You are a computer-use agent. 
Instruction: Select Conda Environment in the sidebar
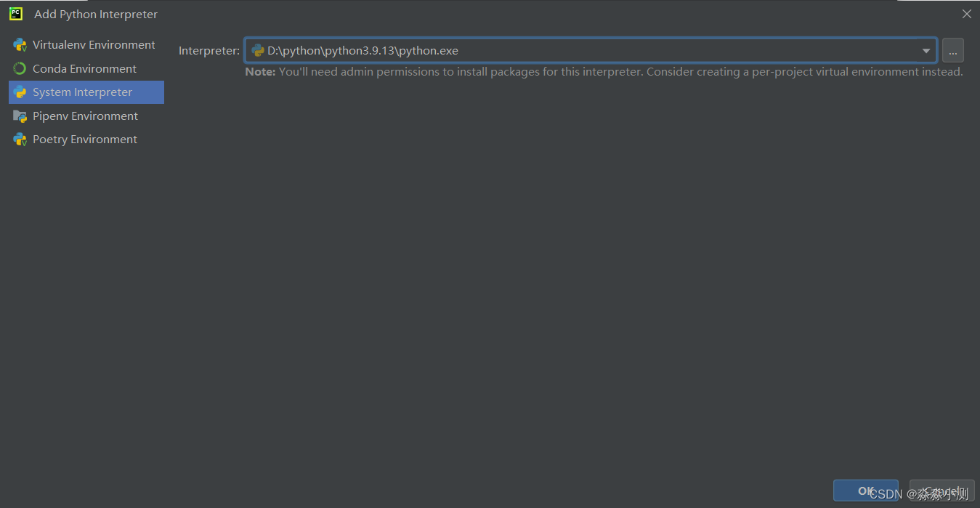tap(86, 69)
